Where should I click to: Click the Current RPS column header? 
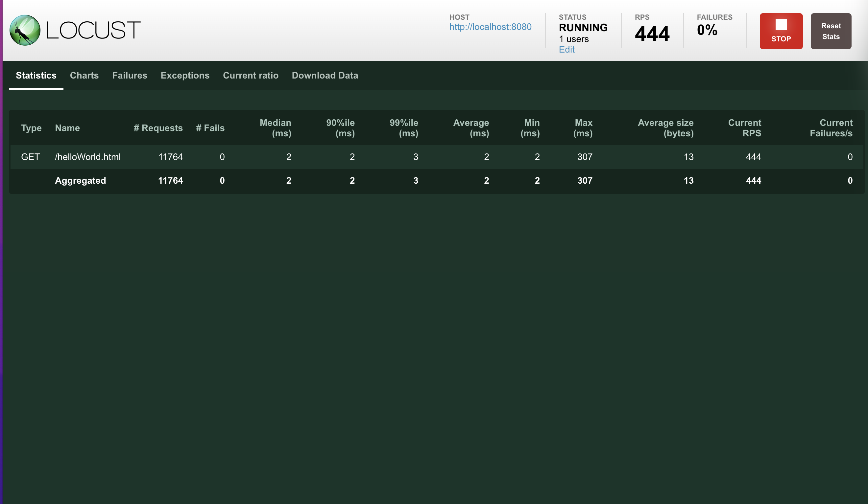point(744,128)
